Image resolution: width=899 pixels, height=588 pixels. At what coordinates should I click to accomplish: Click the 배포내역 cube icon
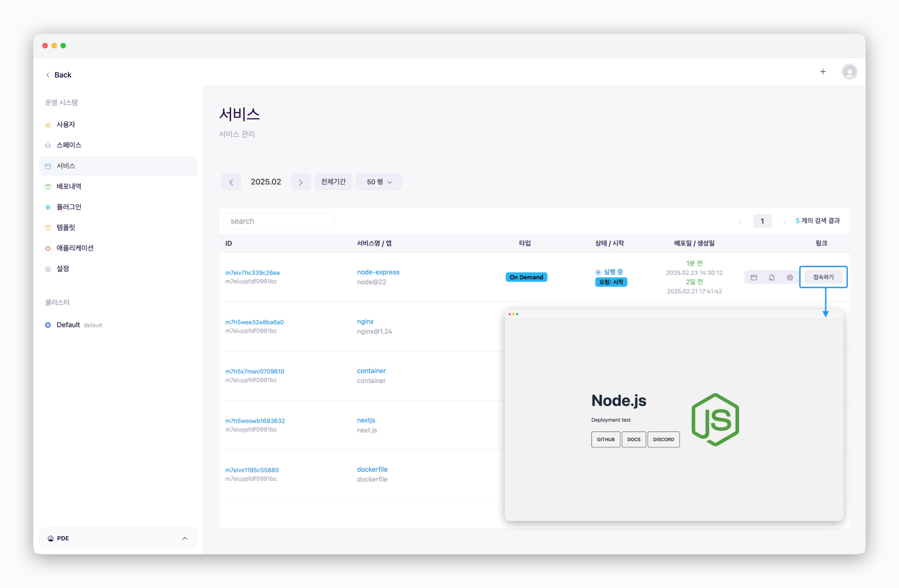pos(48,186)
